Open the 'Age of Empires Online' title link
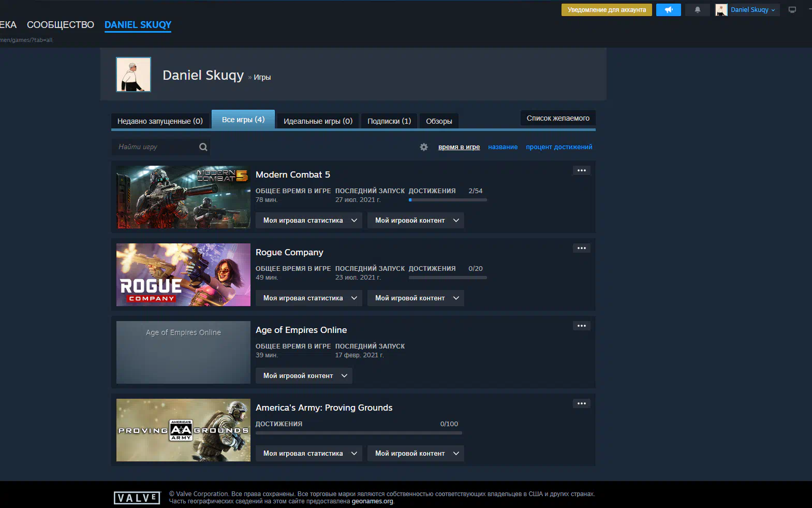Screen dimensions: 812x508 tap(301, 330)
